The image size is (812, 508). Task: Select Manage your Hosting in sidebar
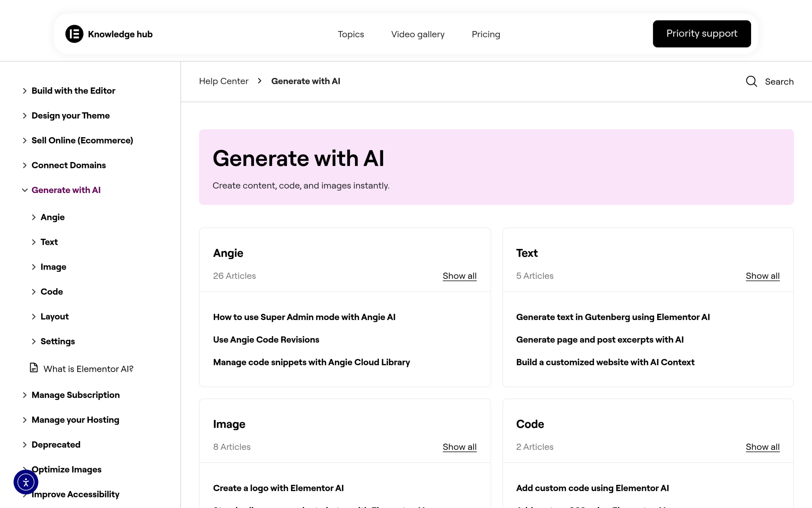click(75, 420)
